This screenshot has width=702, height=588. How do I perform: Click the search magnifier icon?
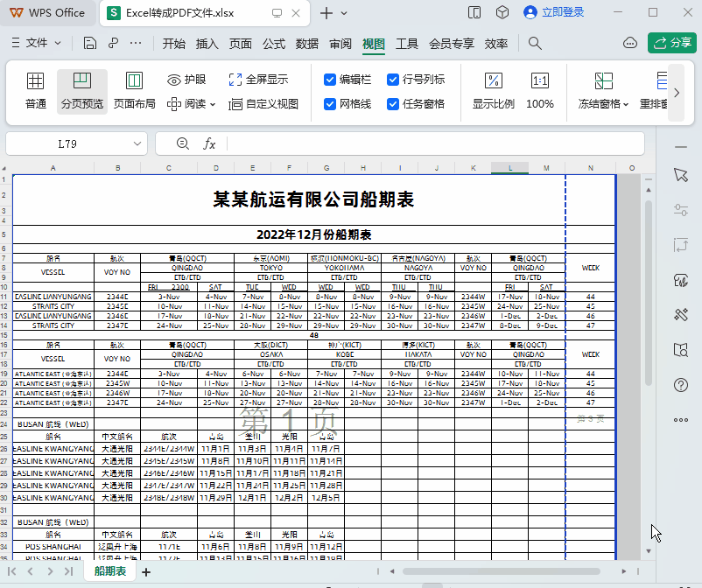click(x=535, y=44)
